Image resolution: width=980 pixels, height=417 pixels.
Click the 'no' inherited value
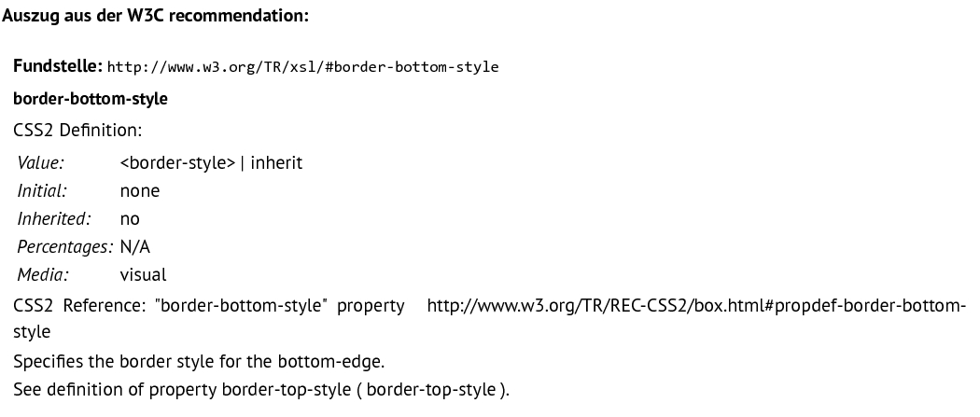130,219
